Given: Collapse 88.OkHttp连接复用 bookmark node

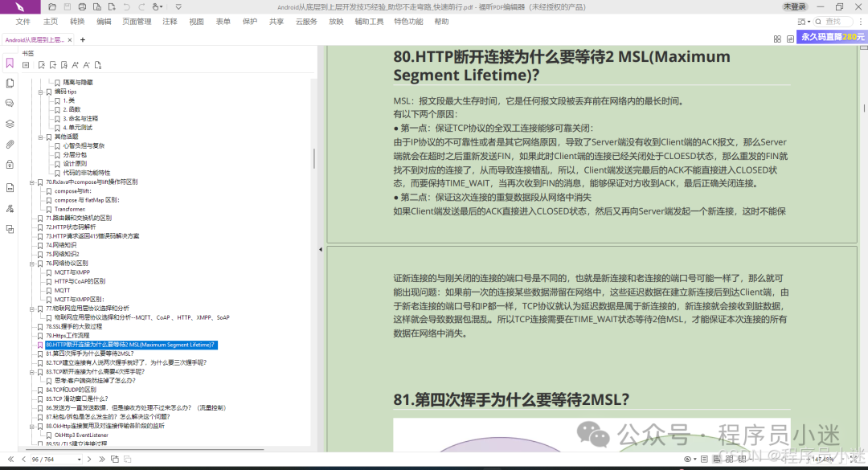Looking at the screenshot, I should [x=32, y=427].
